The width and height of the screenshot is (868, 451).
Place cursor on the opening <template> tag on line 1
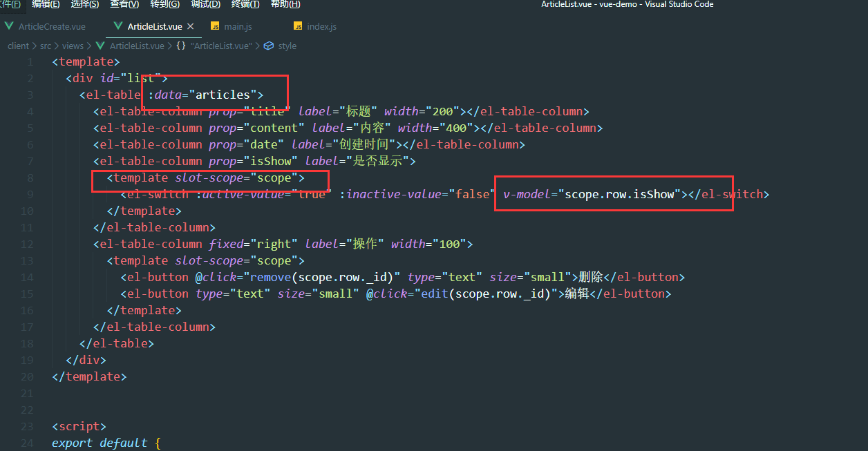click(x=86, y=61)
